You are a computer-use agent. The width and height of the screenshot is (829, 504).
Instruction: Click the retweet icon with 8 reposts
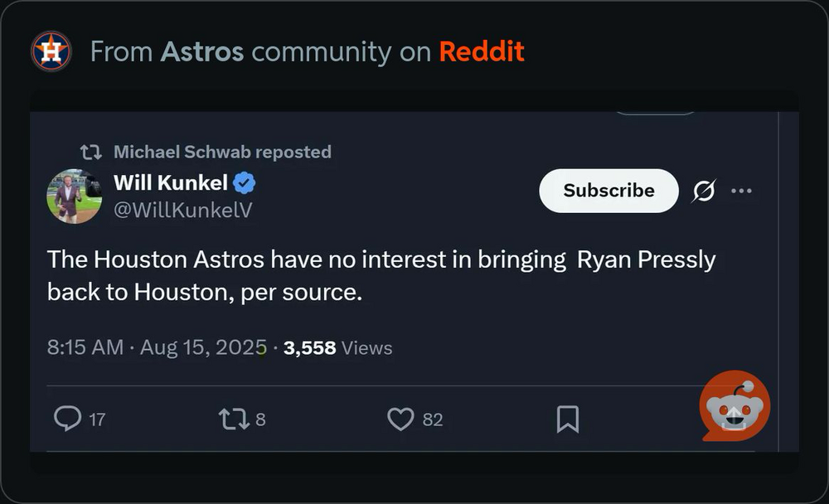pyautogui.click(x=234, y=419)
